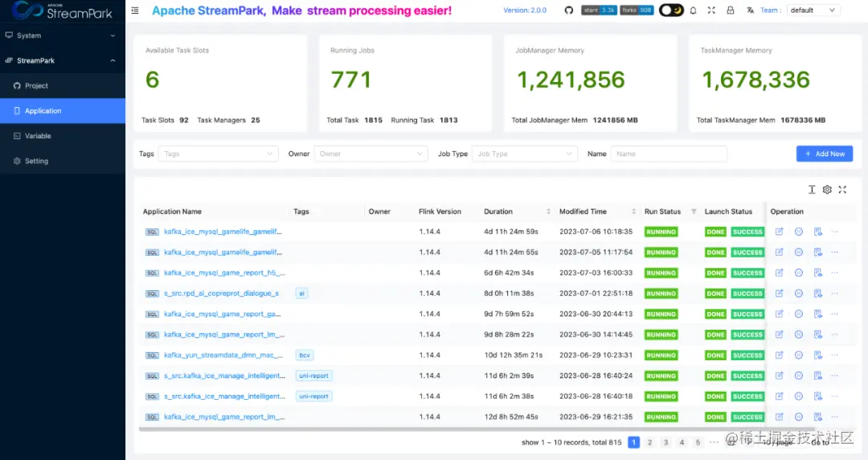Open kafka_yun_streamdata_dmn_mac application link
Viewport: 868px width, 460px height.
(223, 355)
